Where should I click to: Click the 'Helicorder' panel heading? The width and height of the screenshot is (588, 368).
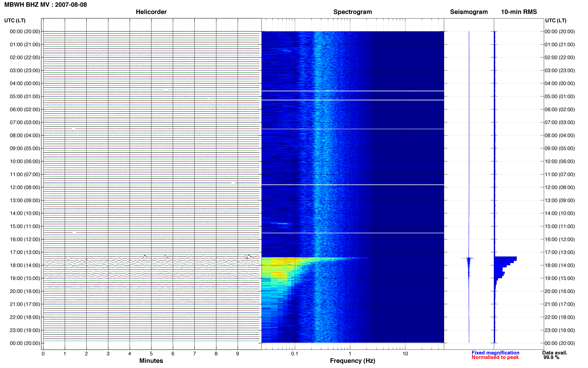[x=151, y=12]
